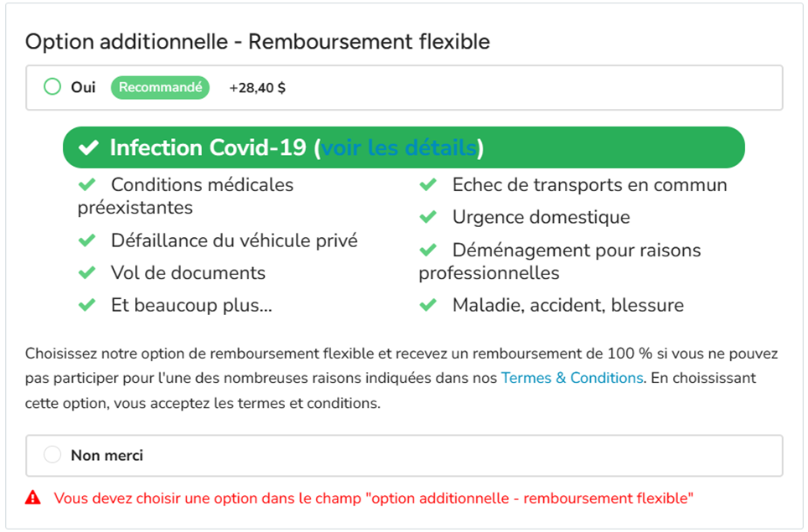Click checkmark beside Maladie, accident, blessure
This screenshot has width=808, height=532.
(x=427, y=305)
